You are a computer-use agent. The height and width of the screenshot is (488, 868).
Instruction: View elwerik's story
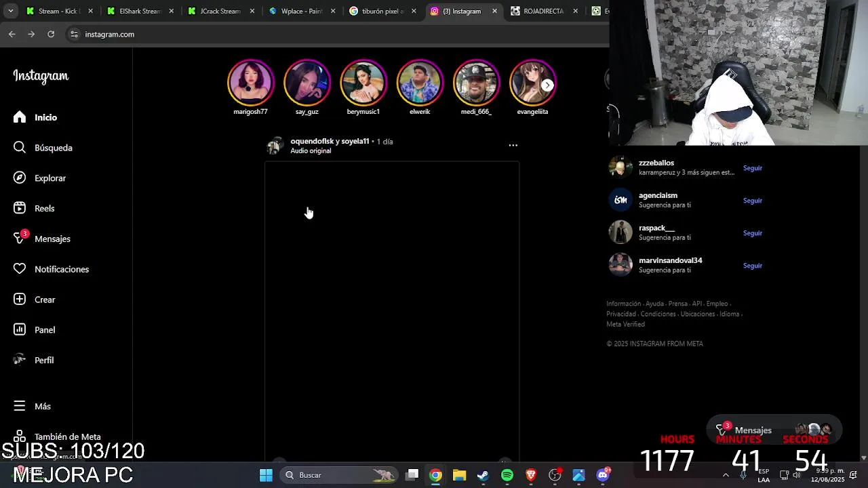[420, 83]
